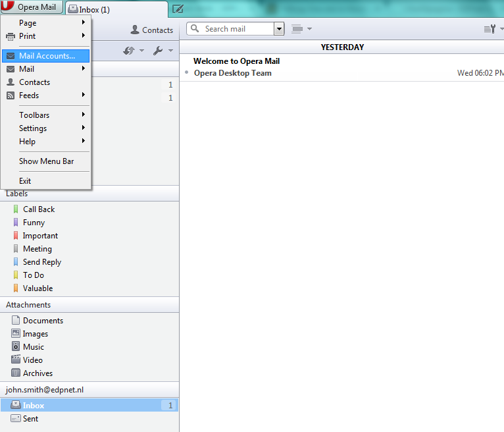This screenshot has width=504, height=432.
Task: Click the orange Valuable label marker
Action: pyautogui.click(x=16, y=288)
